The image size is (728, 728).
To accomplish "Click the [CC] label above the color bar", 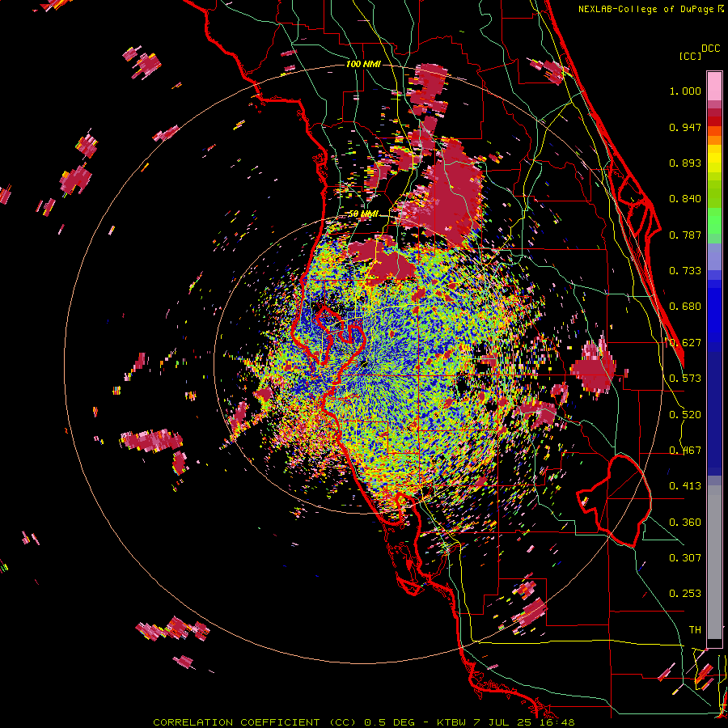I will point(690,56).
